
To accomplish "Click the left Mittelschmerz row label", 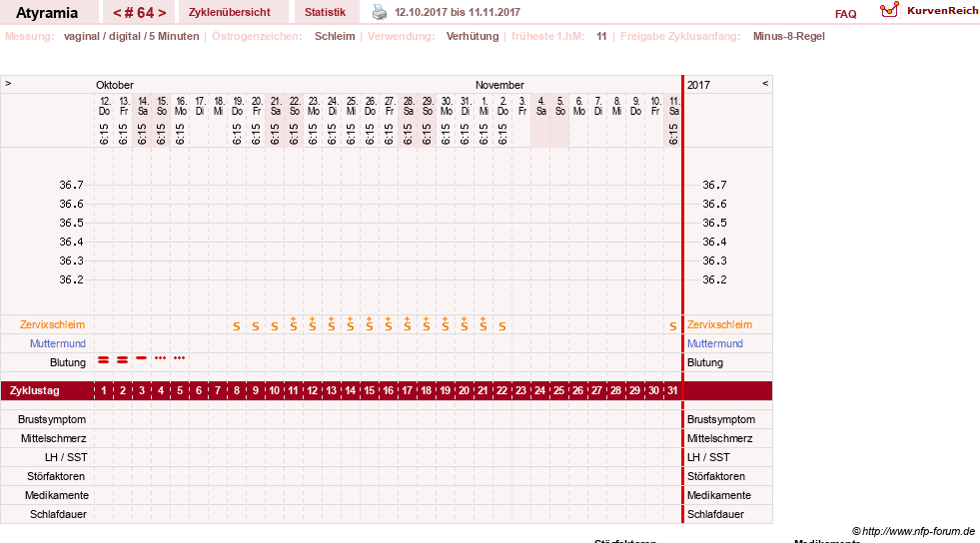I will pos(53,438).
